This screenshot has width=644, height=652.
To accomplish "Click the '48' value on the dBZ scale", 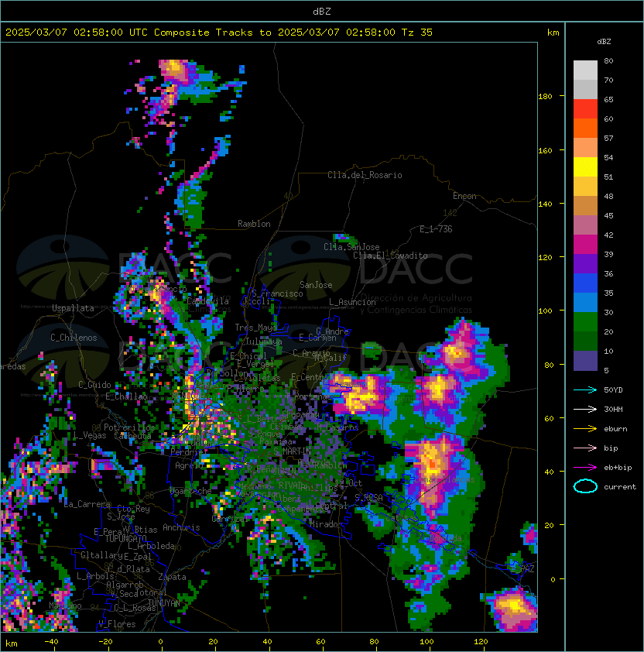I will point(608,196).
